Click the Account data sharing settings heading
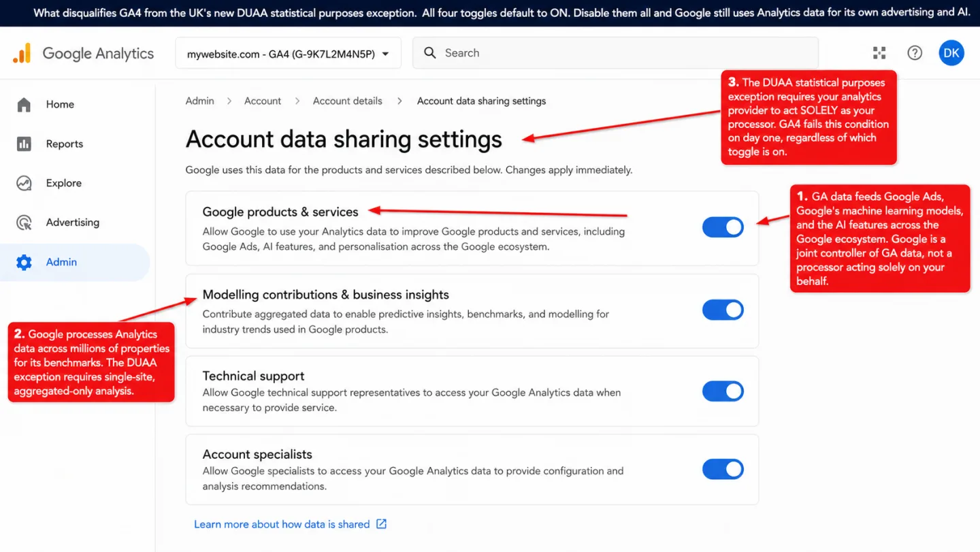This screenshot has width=980, height=552. tap(344, 139)
